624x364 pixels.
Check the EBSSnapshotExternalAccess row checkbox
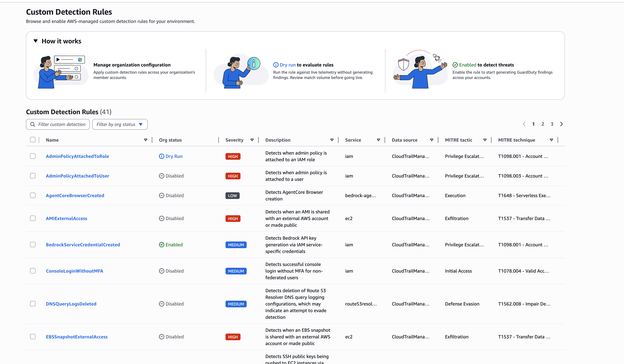click(x=33, y=337)
